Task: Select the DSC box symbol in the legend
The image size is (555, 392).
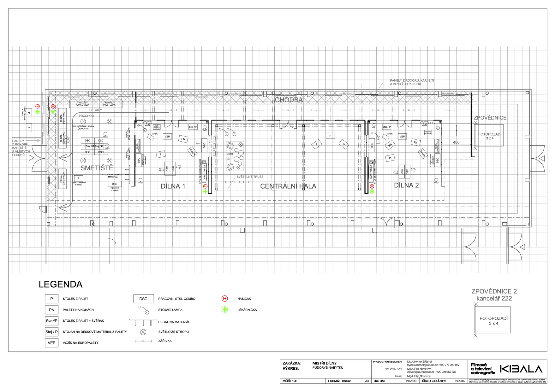Action: 143,299
